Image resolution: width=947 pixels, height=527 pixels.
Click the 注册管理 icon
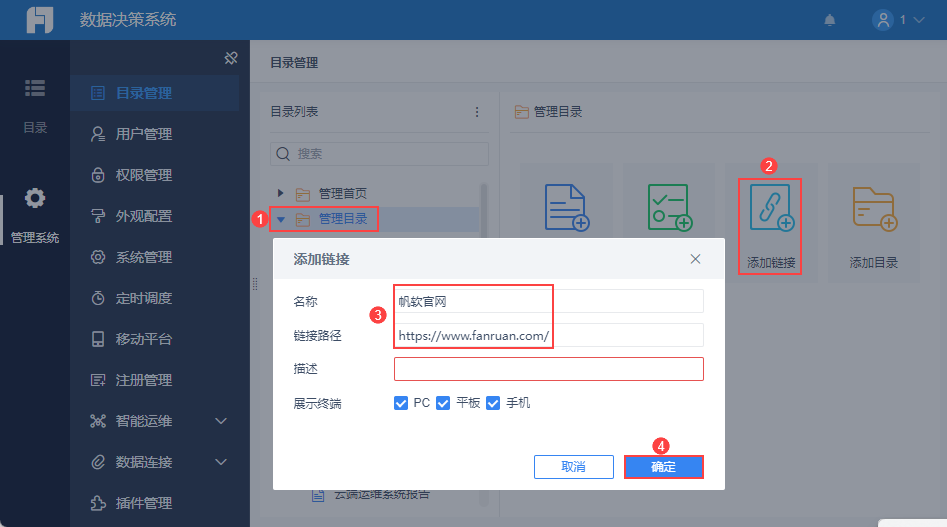(x=98, y=380)
